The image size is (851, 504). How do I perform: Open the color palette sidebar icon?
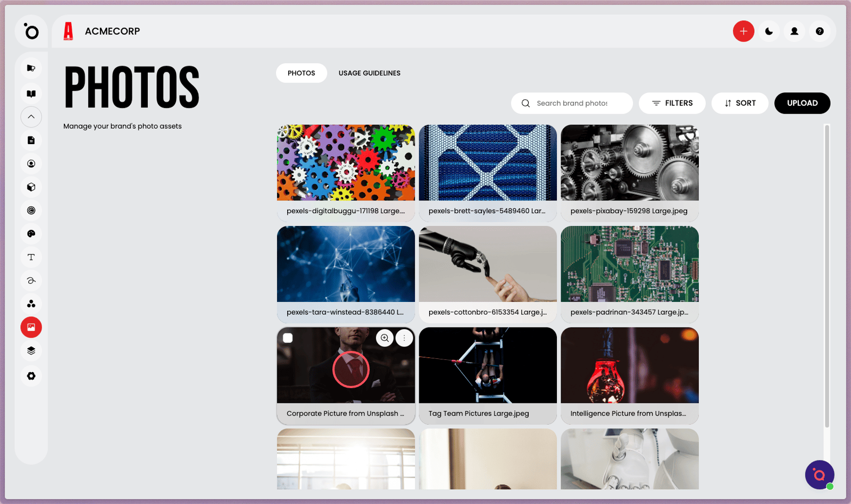pyautogui.click(x=31, y=234)
